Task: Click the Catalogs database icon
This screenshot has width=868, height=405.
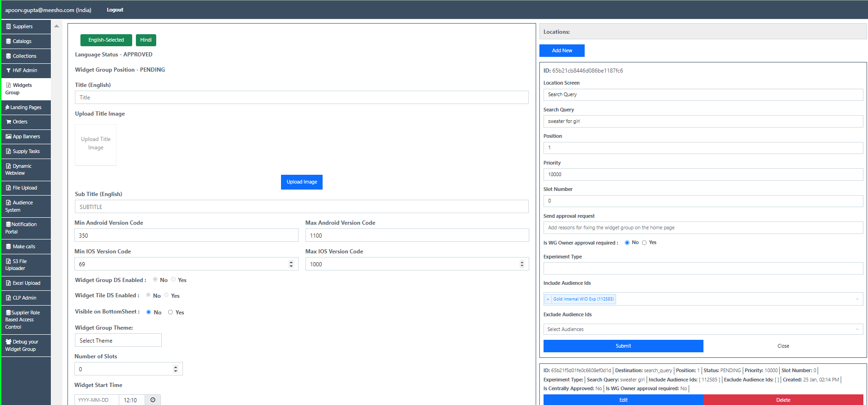Action: pyautogui.click(x=8, y=42)
